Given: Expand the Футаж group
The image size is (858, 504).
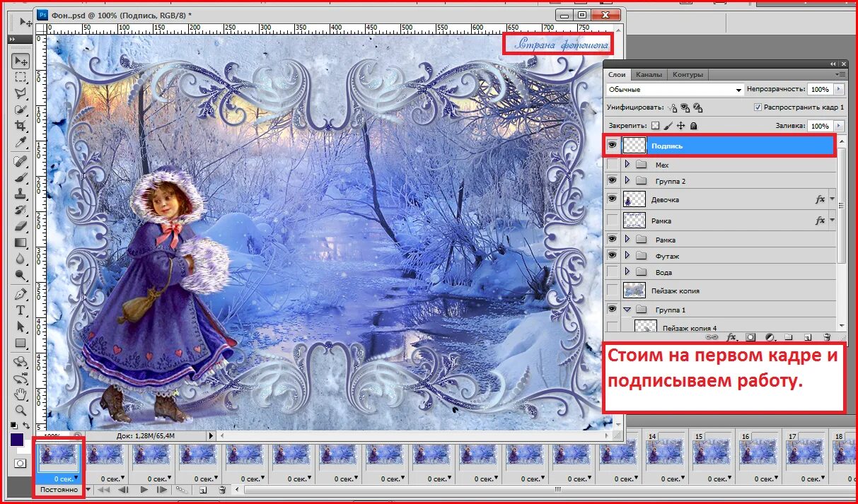Looking at the screenshot, I should point(627,255).
